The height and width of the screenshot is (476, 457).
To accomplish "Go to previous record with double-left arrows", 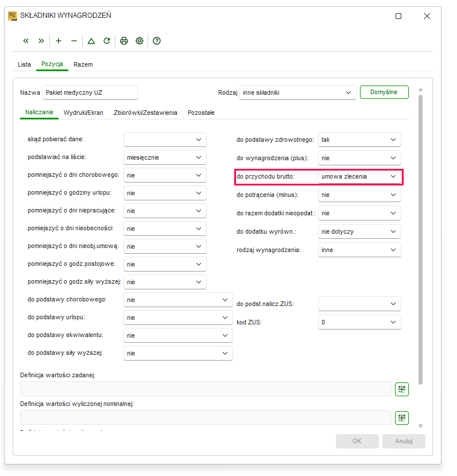I will tap(26, 41).
